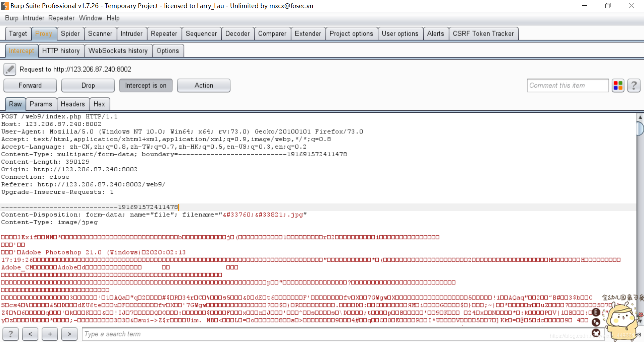
Task: Switch to the Hex view tab
Action: click(99, 104)
